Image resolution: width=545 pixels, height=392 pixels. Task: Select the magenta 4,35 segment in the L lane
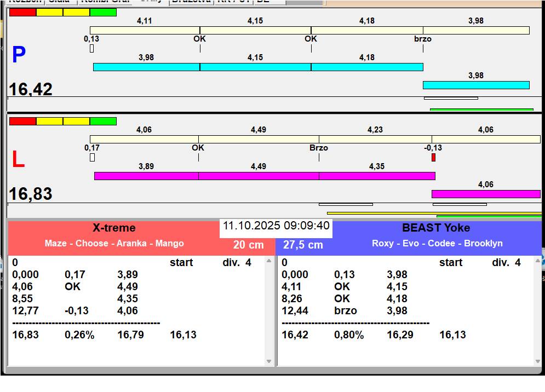click(377, 176)
